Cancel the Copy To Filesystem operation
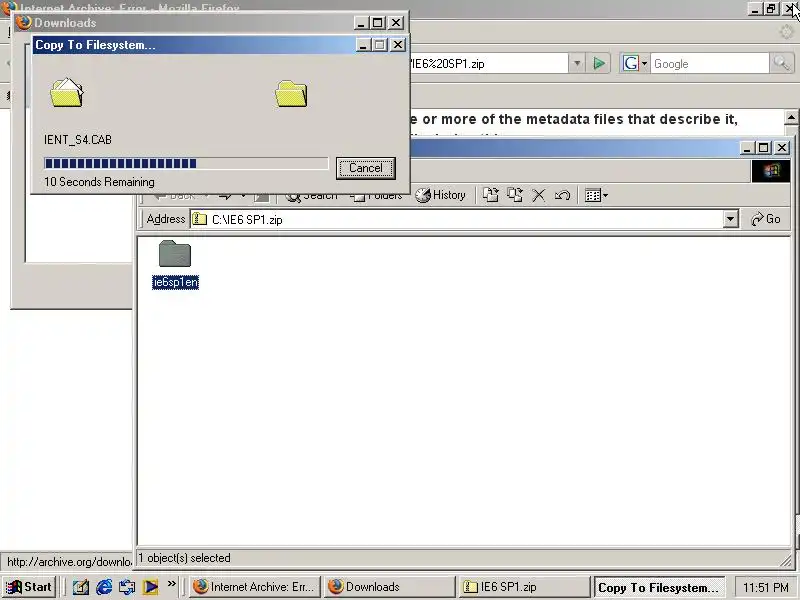800x600 pixels. 365,168
